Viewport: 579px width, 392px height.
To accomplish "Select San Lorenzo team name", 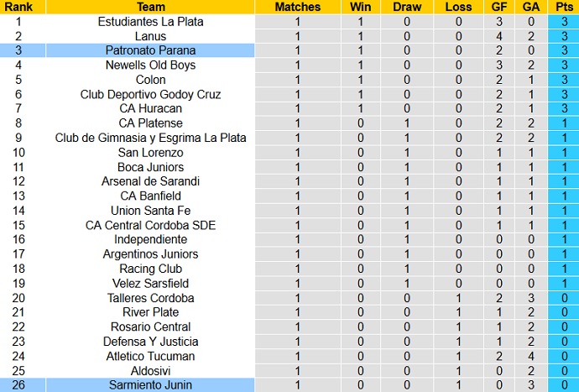I will (150, 153).
